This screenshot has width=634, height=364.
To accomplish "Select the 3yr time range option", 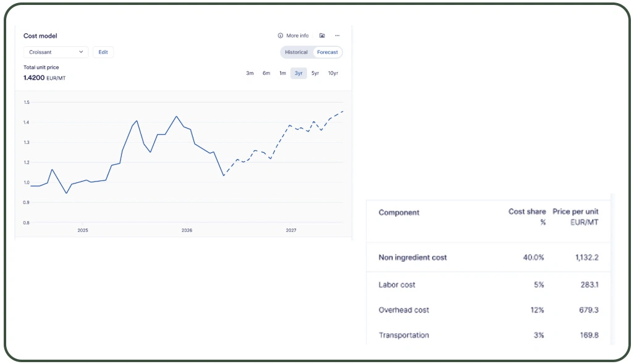I will pos(298,73).
